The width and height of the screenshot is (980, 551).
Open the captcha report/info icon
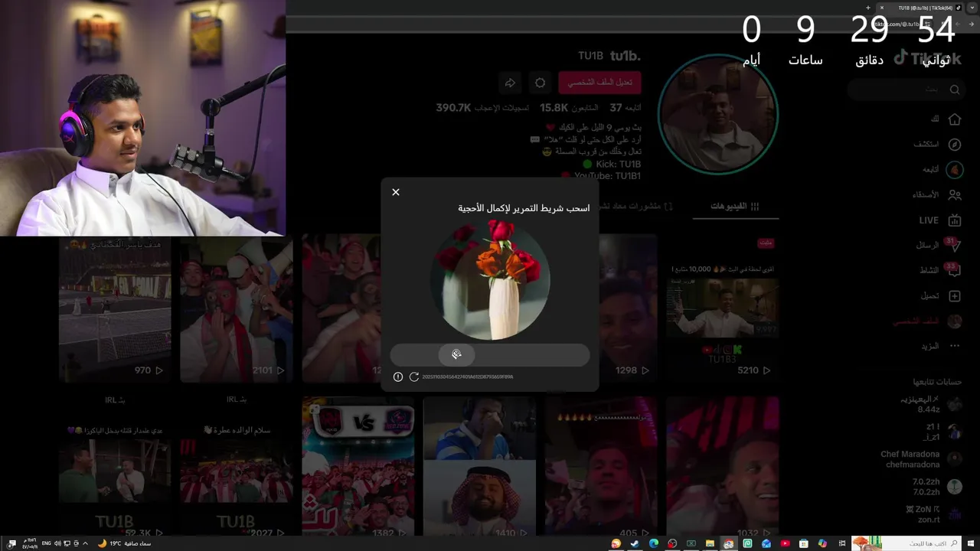point(398,377)
